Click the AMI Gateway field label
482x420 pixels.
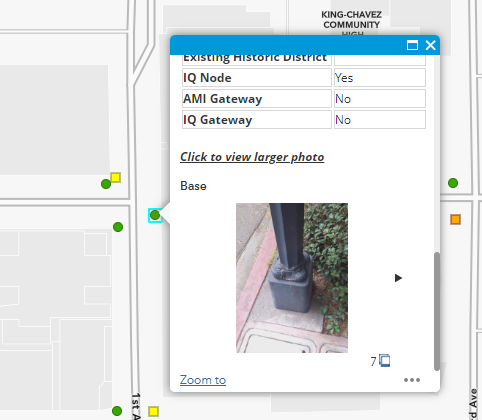[223, 99]
